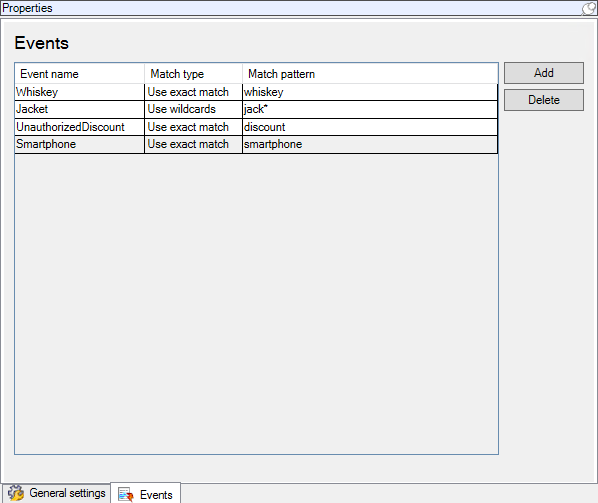Select the Events tab label

pyautogui.click(x=156, y=495)
